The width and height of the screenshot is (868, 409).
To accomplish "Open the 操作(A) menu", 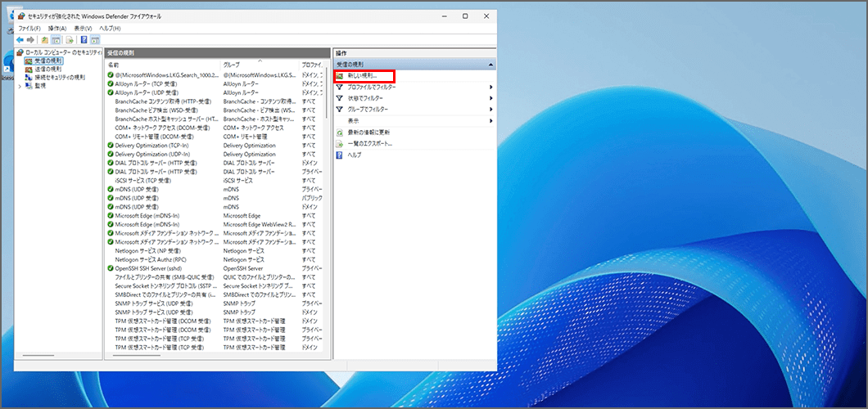I will (x=57, y=28).
